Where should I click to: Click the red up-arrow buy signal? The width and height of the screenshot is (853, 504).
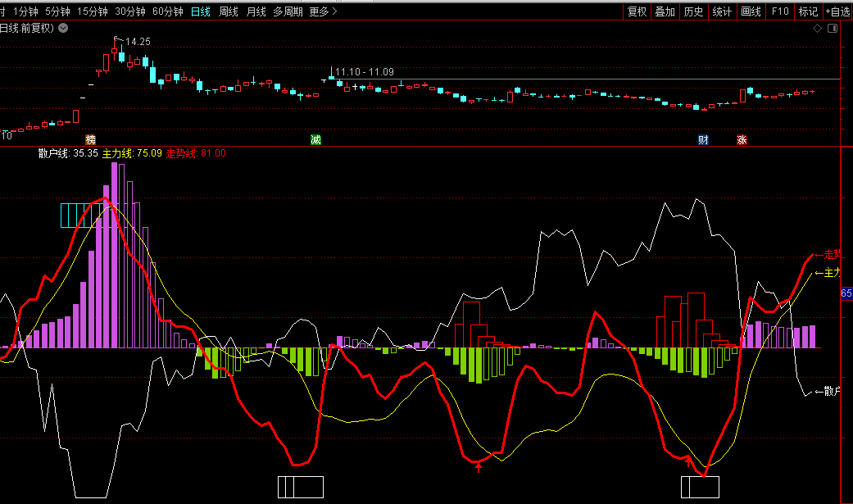pyautogui.click(x=479, y=467)
